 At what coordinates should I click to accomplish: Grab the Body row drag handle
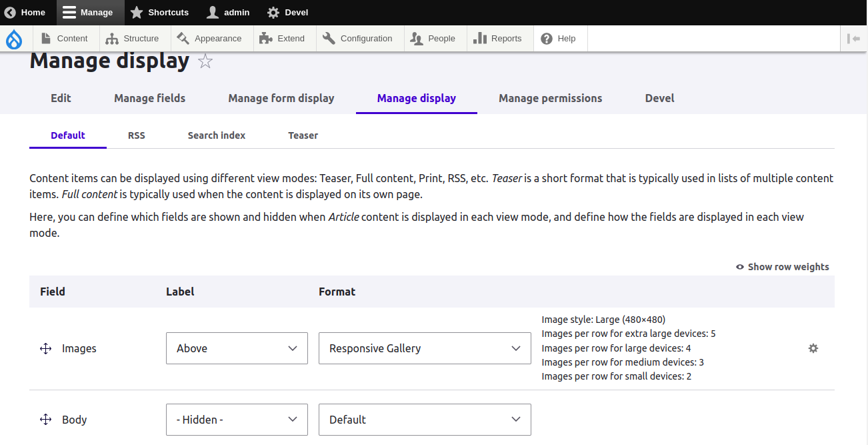pyautogui.click(x=46, y=420)
